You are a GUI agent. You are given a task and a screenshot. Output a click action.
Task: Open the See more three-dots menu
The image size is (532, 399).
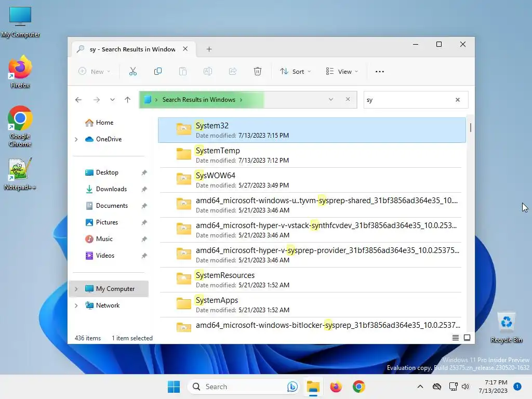(x=380, y=72)
